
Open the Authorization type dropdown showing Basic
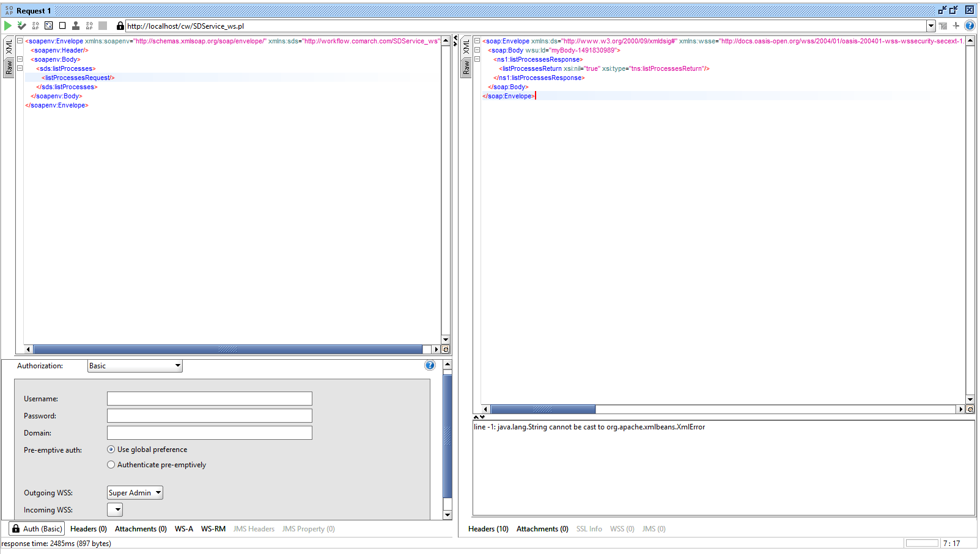[x=134, y=365]
